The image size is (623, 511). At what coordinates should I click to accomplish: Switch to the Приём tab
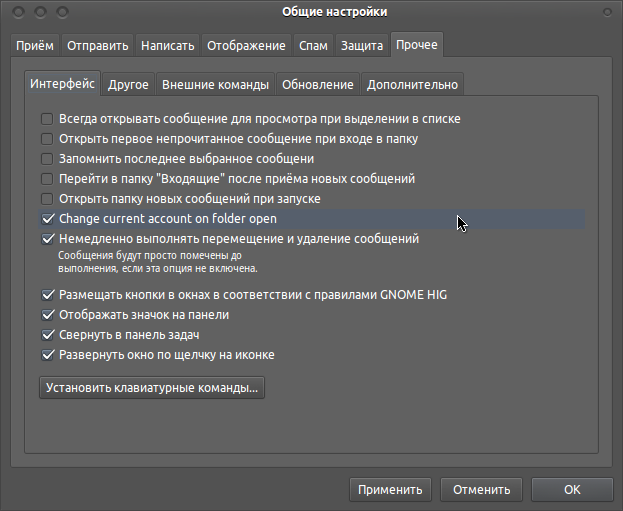pos(35,46)
